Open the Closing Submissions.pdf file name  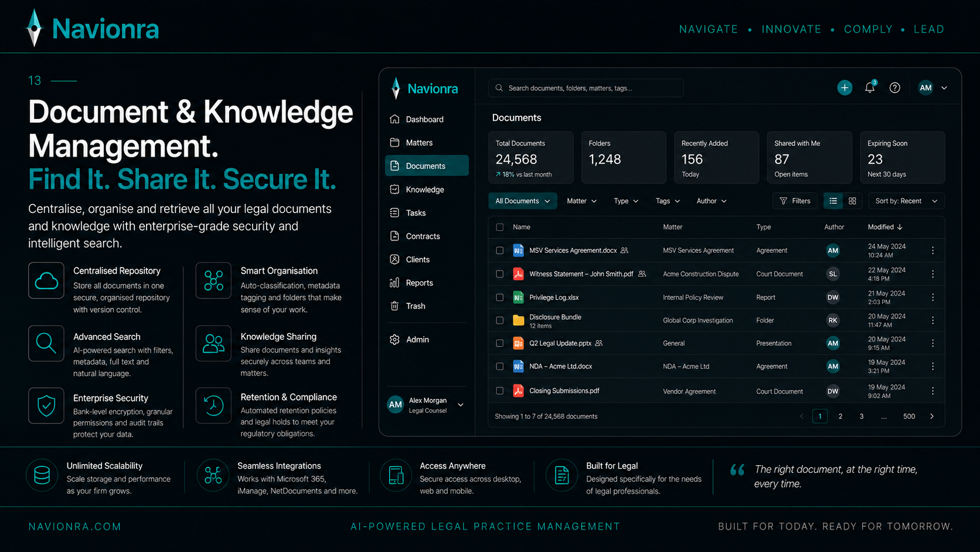564,391
